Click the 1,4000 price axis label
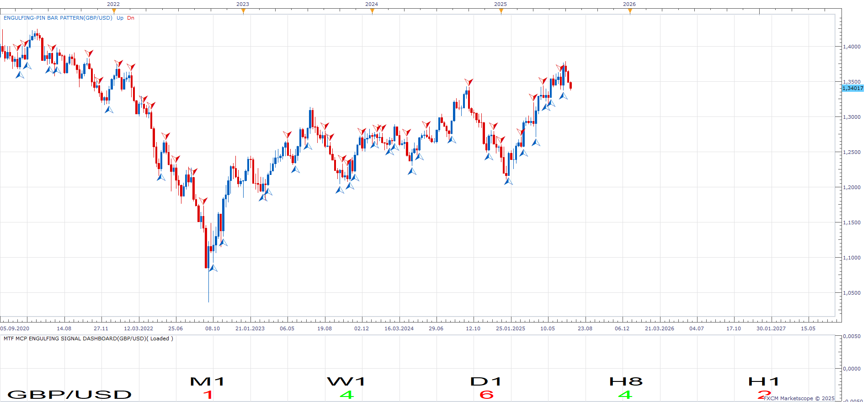Image resolution: width=868 pixels, height=402 pixels. (852, 47)
